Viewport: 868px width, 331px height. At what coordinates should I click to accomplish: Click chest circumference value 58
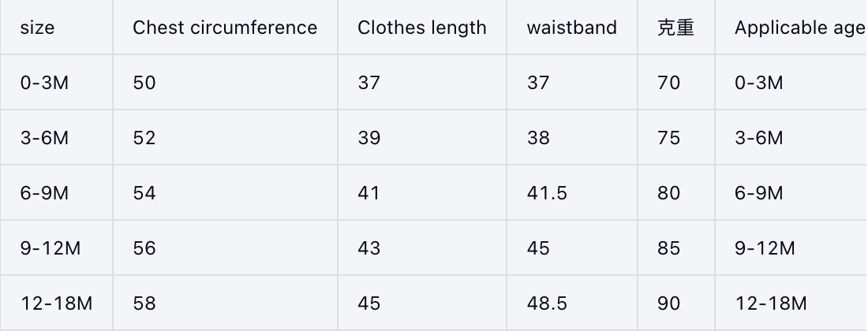pos(144,303)
